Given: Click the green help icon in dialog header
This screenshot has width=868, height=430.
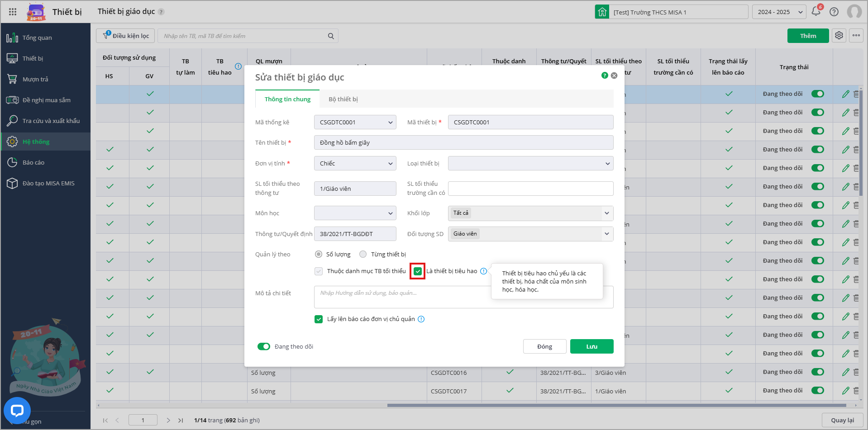Looking at the screenshot, I should click(x=605, y=76).
